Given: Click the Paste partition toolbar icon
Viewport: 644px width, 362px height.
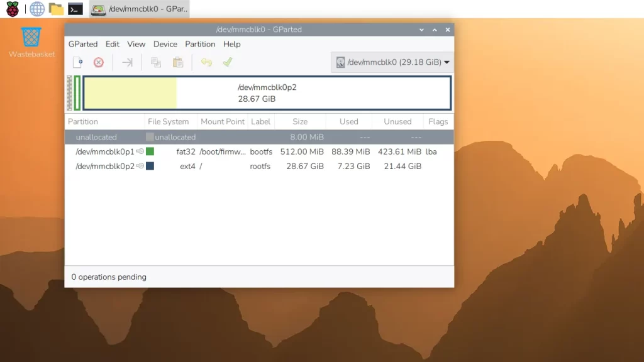Looking at the screenshot, I should [178, 62].
